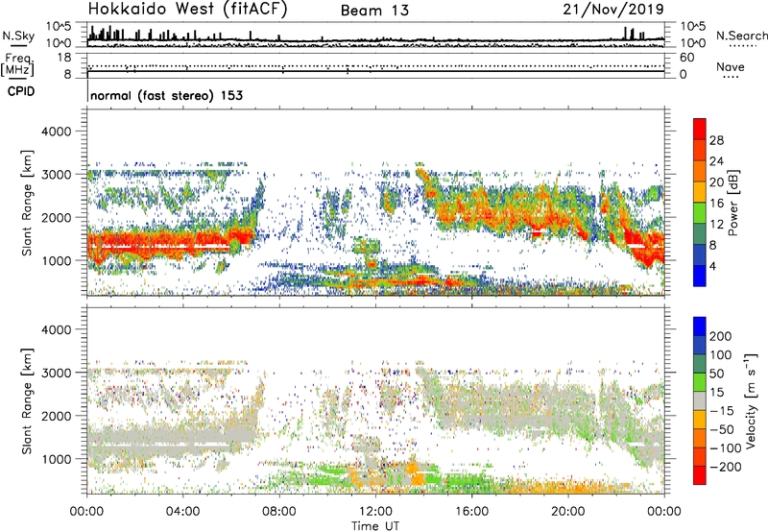Click the date '21/Nov/2019'
The height and width of the screenshot is (532, 768).
point(613,9)
